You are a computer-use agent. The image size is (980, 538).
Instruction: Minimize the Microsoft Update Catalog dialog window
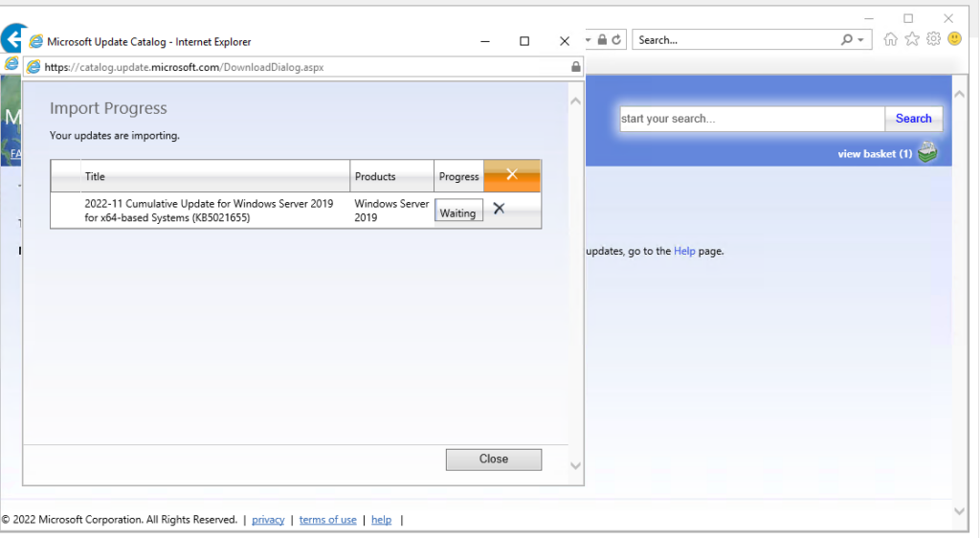pyautogui.click(x=485, y=41)
